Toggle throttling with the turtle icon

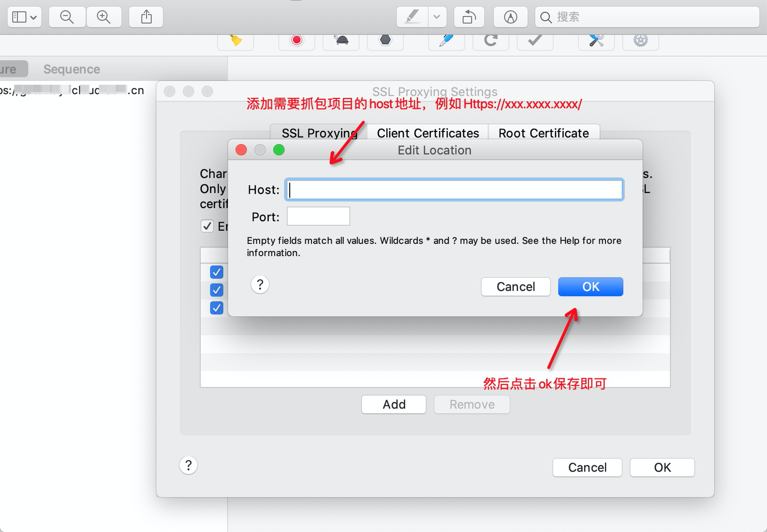coord(341,40)
